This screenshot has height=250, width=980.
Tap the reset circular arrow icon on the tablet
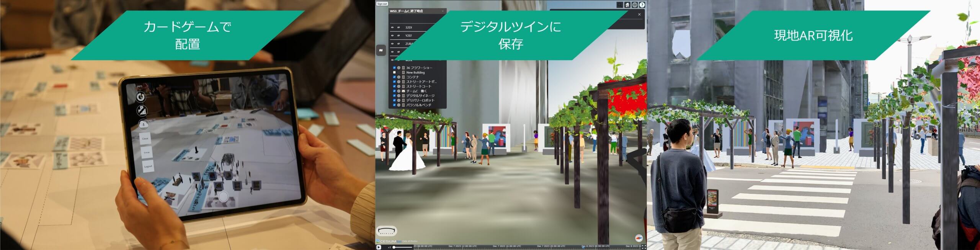[x=140, y=97]
